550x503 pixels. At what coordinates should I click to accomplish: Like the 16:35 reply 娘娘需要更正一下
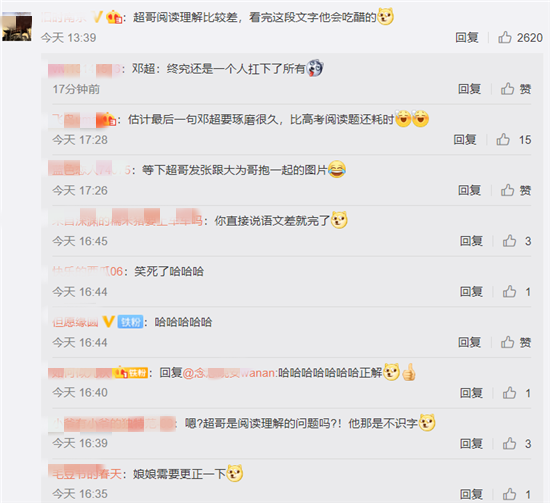click(509, 494)
